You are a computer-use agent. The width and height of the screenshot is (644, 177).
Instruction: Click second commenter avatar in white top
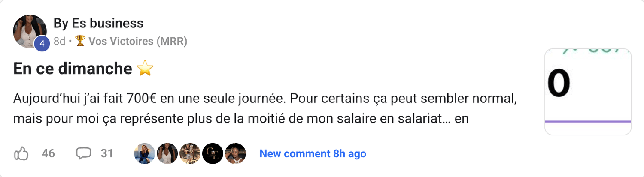[x=167, y=153]
